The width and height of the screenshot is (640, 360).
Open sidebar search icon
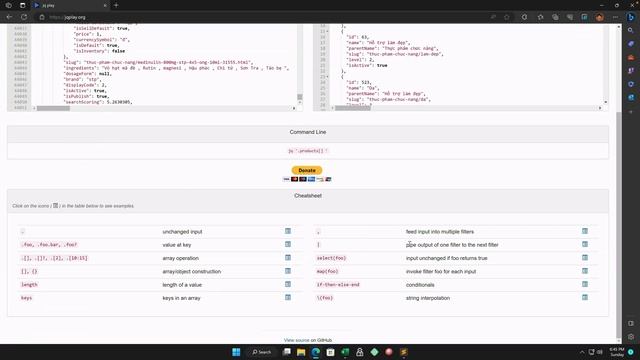(x=631, y=31)
